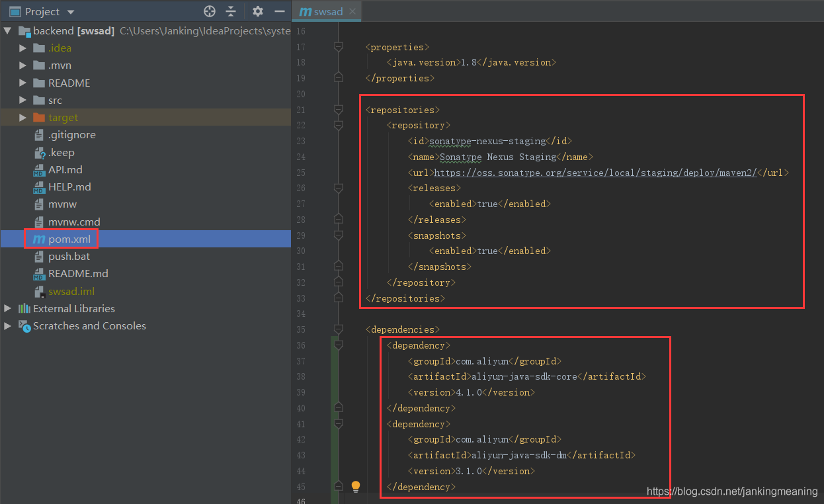Fold the second dependency block at line 41
The width and height of the screenshot is (824, 504).
pyautogui.click(x=339, y=424)
